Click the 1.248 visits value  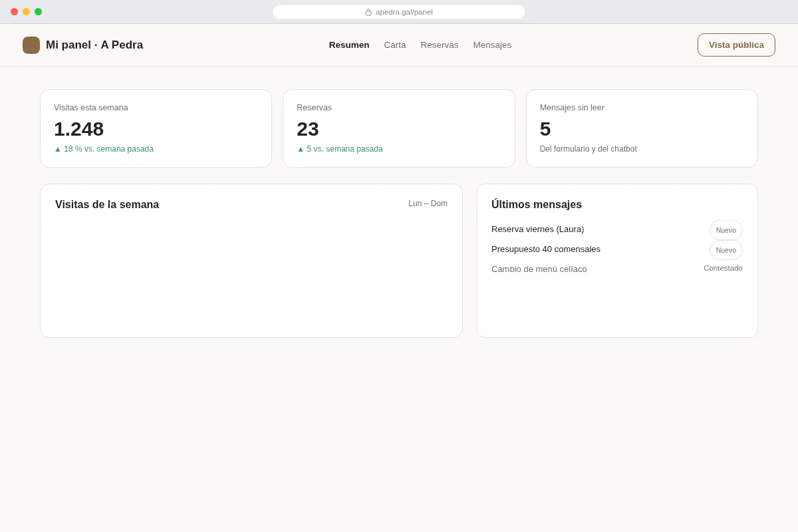pyautogui.click(x=79, y=129)
